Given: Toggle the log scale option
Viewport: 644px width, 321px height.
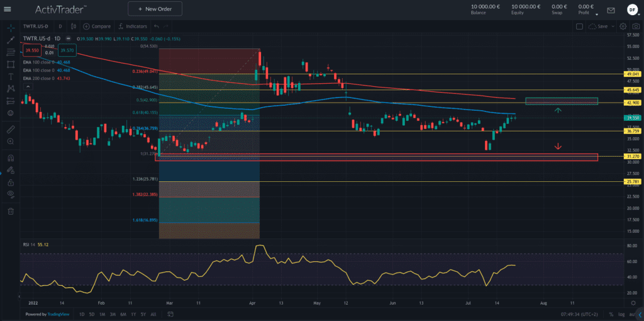Looking at the screenshot, I should (x=622, y=314).
